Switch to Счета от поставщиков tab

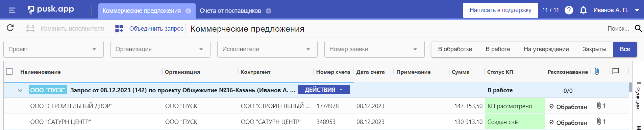click(x=230, y=11)
